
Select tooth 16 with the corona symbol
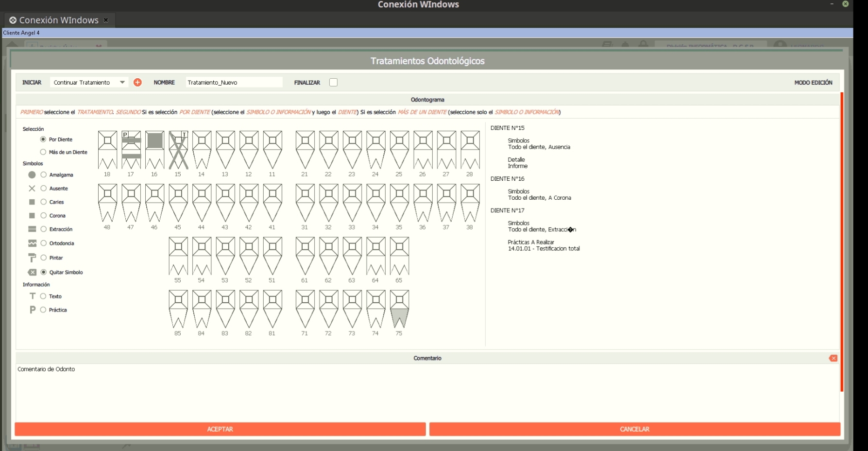pyautogui.click(x=154, y=150)
